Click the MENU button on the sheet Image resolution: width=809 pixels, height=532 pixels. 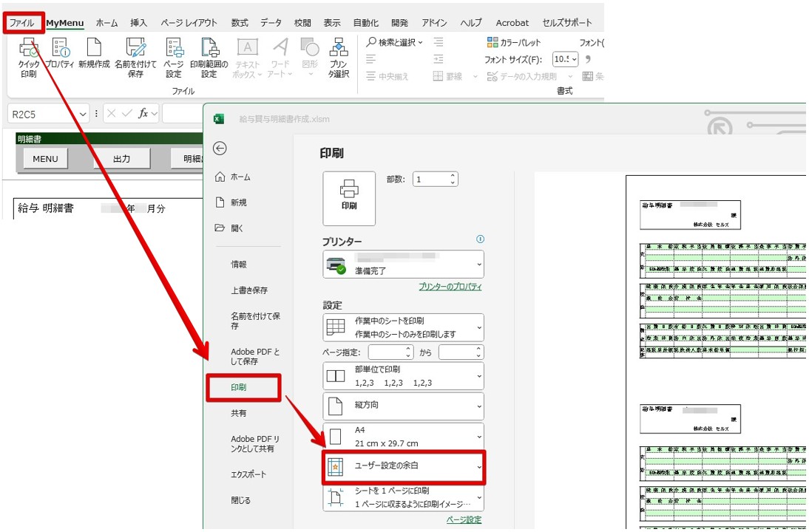coord(45,159)
